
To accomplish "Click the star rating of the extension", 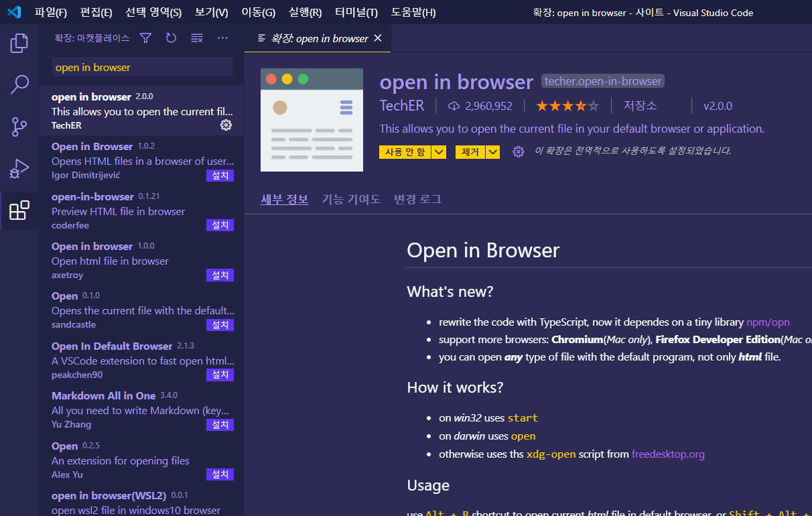I will click(567, 106).
